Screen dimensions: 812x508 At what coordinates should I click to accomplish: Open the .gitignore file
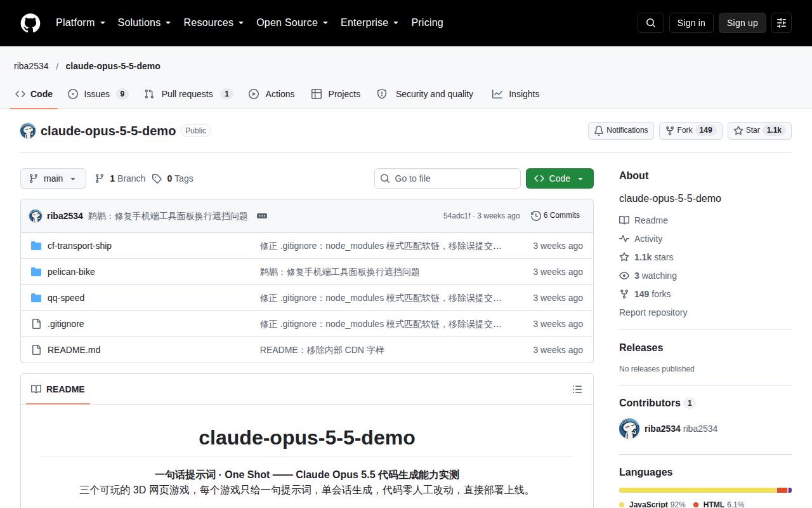(65, 324)
